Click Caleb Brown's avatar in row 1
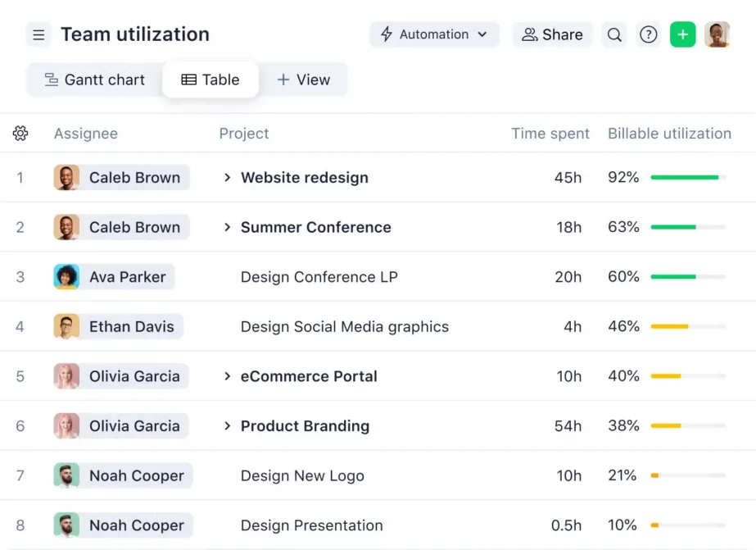 click(66, 177)
